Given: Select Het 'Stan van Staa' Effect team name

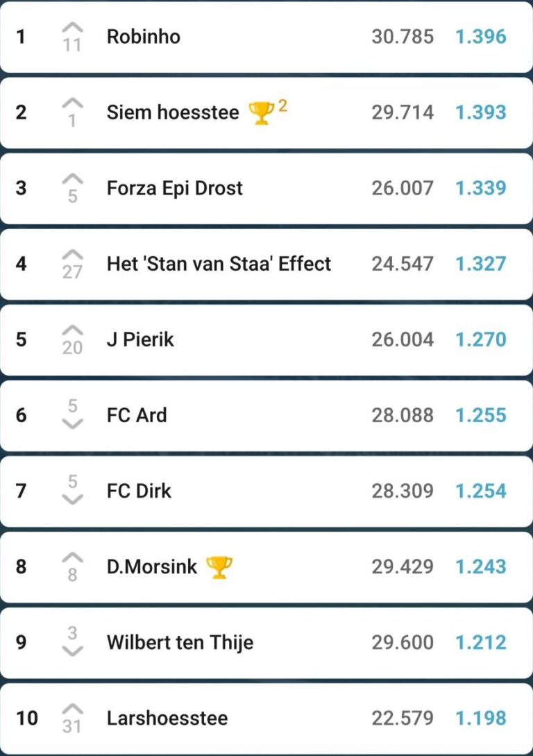Looking at the screenshot, I should point(219,264).
